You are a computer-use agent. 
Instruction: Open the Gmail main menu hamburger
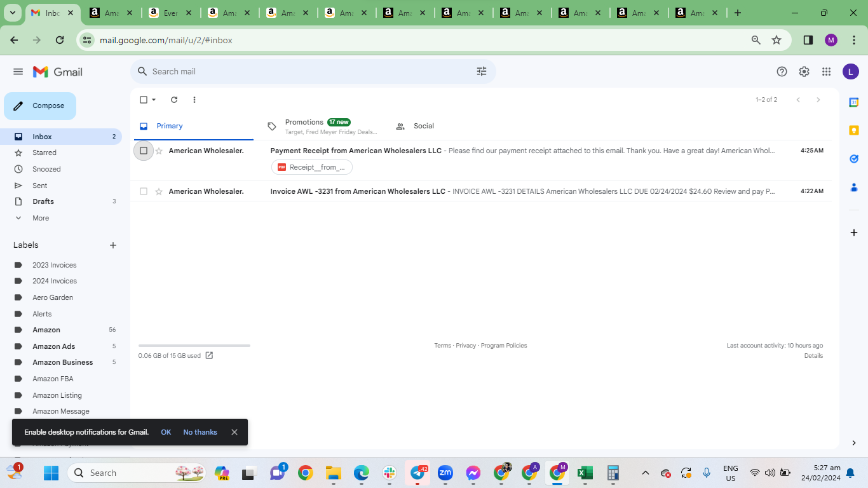click(x=18, y=72)
